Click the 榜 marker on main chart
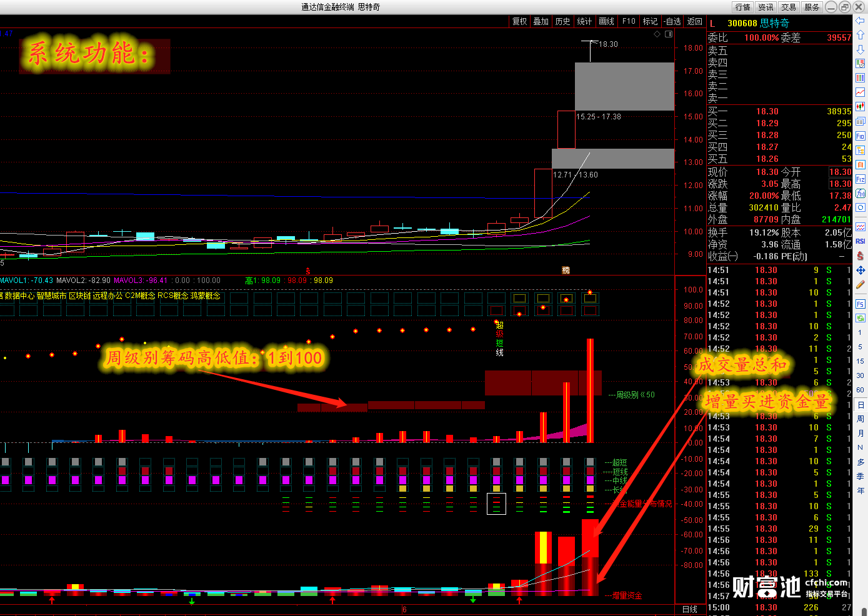The width and height of the screenshot is (868, 616). 566,270
